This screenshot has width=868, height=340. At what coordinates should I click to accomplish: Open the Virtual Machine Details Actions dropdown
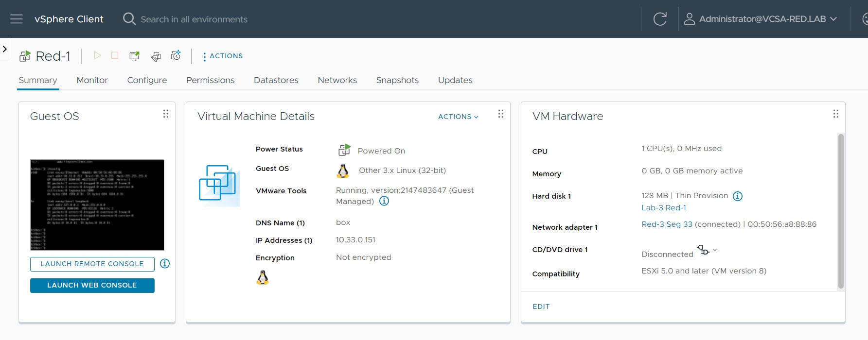click(x=458, y=117)
